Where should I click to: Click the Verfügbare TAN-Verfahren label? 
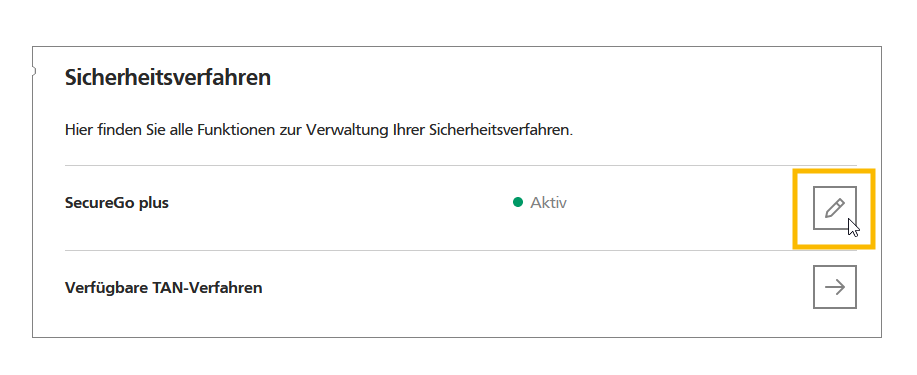(163, 288)
